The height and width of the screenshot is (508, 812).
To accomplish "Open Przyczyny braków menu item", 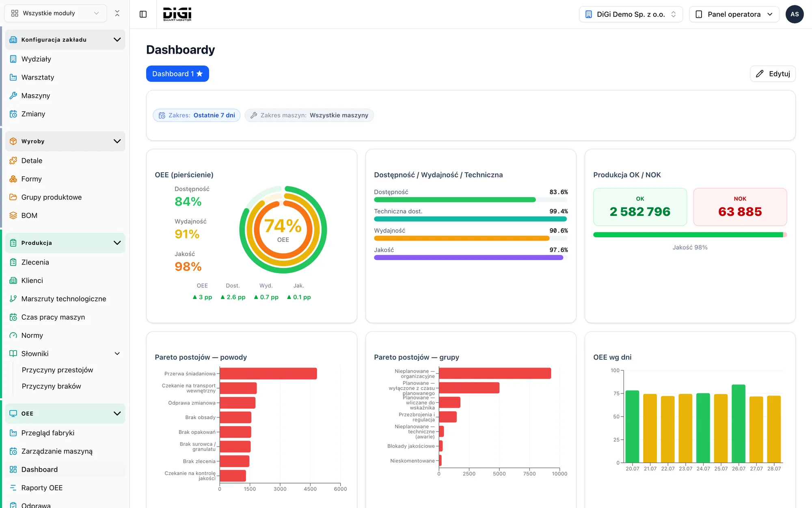I will pos(51,386).
